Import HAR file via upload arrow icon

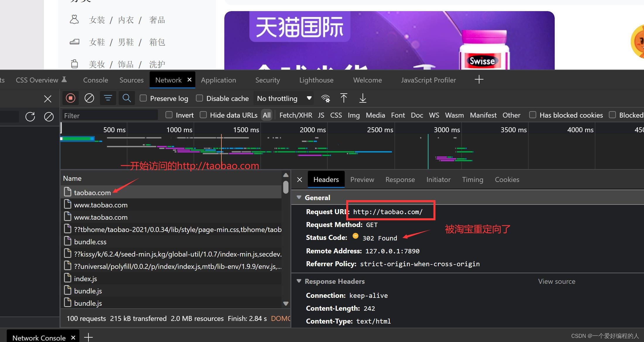click(344, 98)
